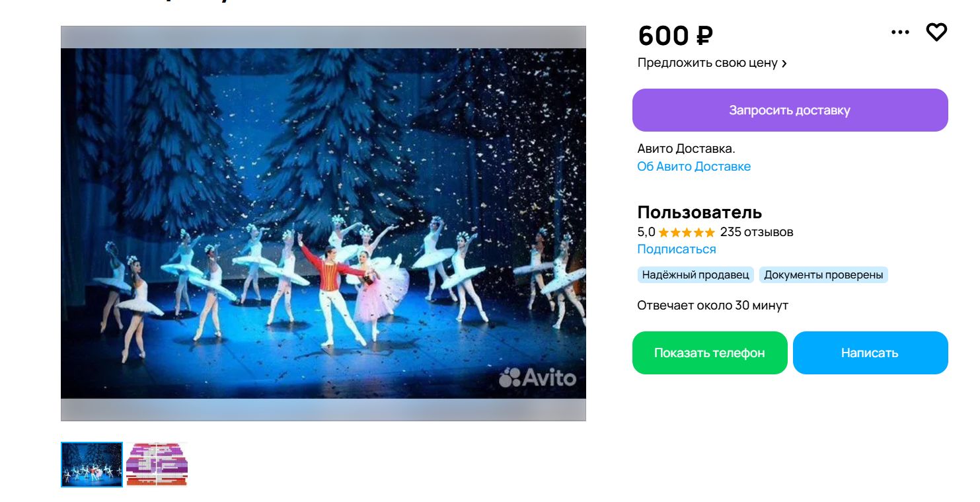The image size is (980, 502).
Task: Click the 600 ₽ price
Action: [x=675, y=35]
